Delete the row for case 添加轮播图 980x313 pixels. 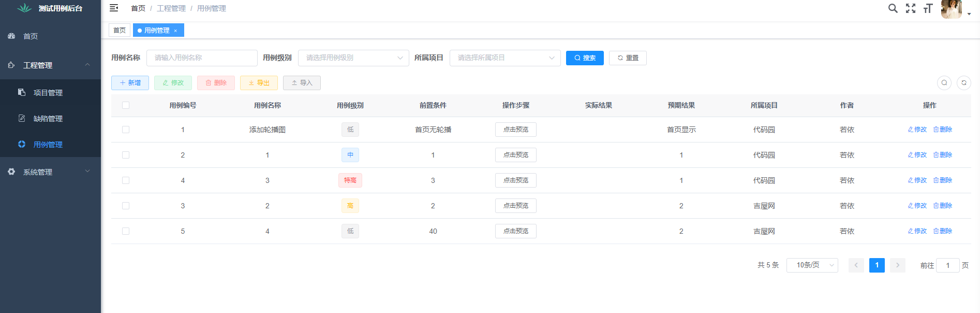click(x=943, y=130)
